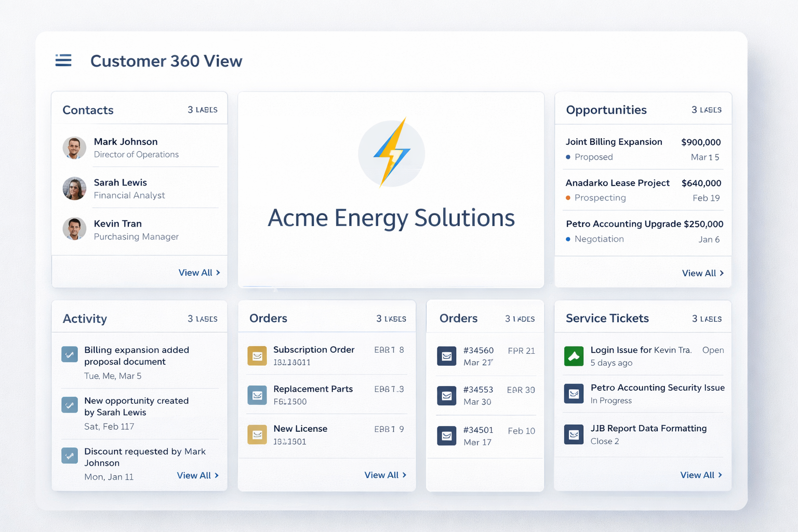Open the Joint Billing Expansion opportunity
The height and width of the screenshot is (532, 798).
pyautogui.click(x=614, y=142)
